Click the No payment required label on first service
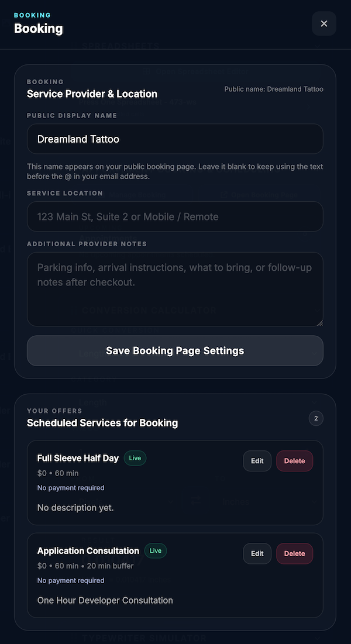The height and width of the screenshot is (644, 351). click(70, 487)
